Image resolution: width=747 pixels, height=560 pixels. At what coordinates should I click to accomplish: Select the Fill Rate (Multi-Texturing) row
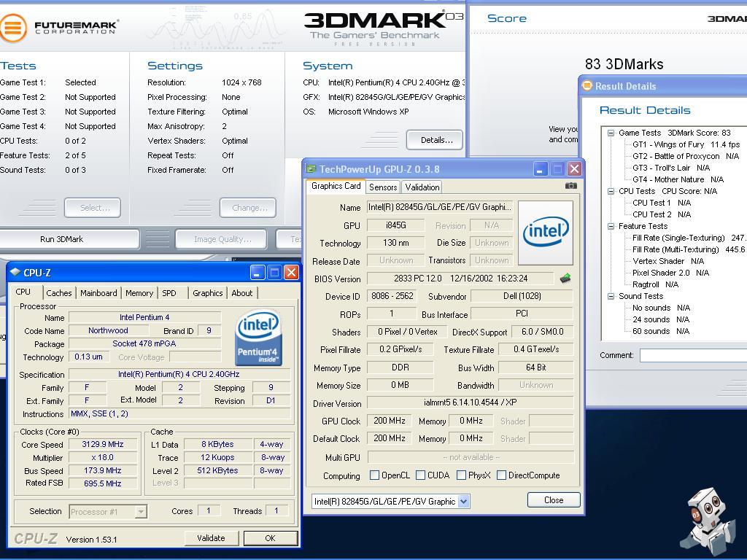[689, 249]
